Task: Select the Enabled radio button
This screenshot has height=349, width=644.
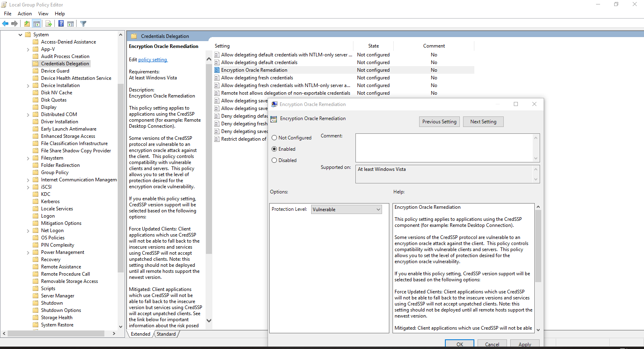Action: pyautogui.click(x=274, y=149)
